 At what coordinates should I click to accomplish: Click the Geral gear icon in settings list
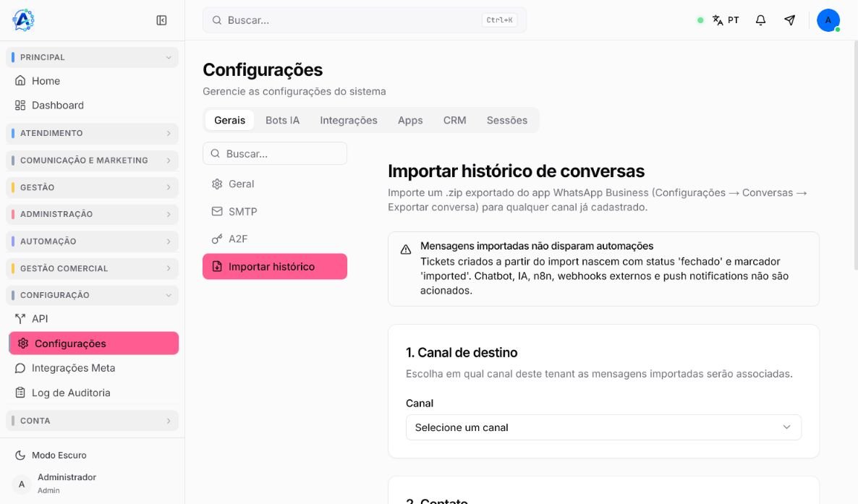[217, 184]
